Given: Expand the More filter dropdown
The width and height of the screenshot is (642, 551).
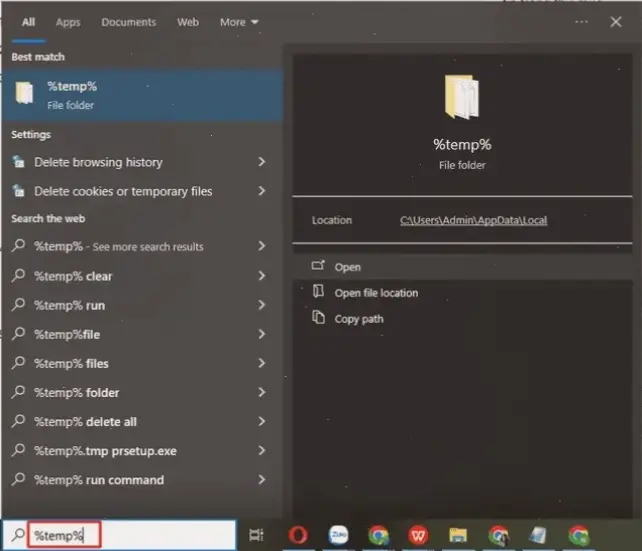Looking at the screenshot, I should click(239, 22).
